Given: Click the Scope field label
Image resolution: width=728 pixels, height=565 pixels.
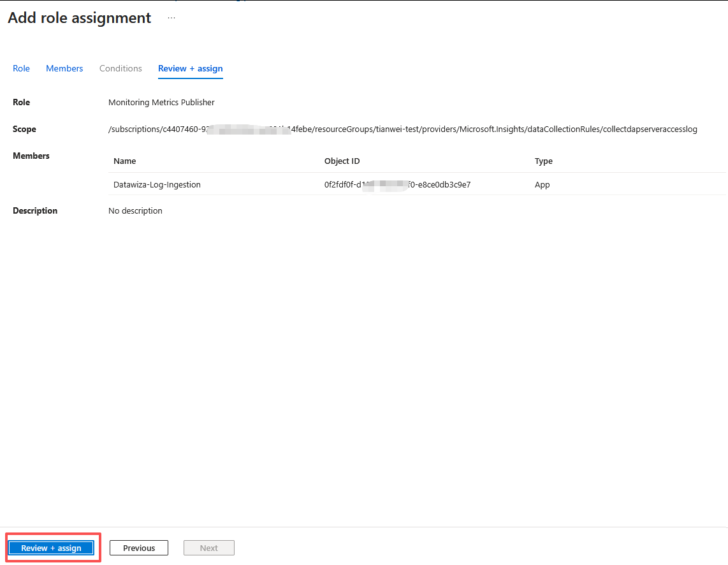Looking at the screenshot, I should pos(24,129).
